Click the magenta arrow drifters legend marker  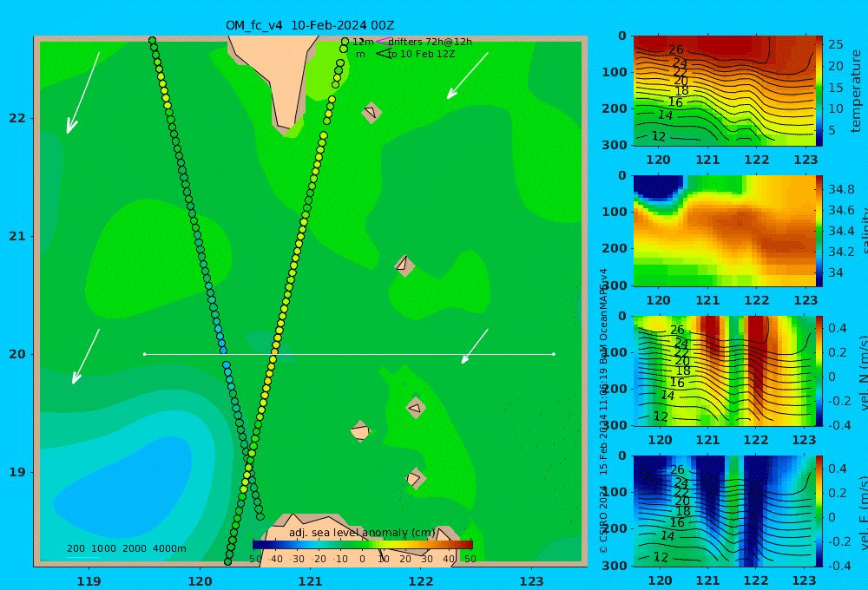tap(384, 41)
